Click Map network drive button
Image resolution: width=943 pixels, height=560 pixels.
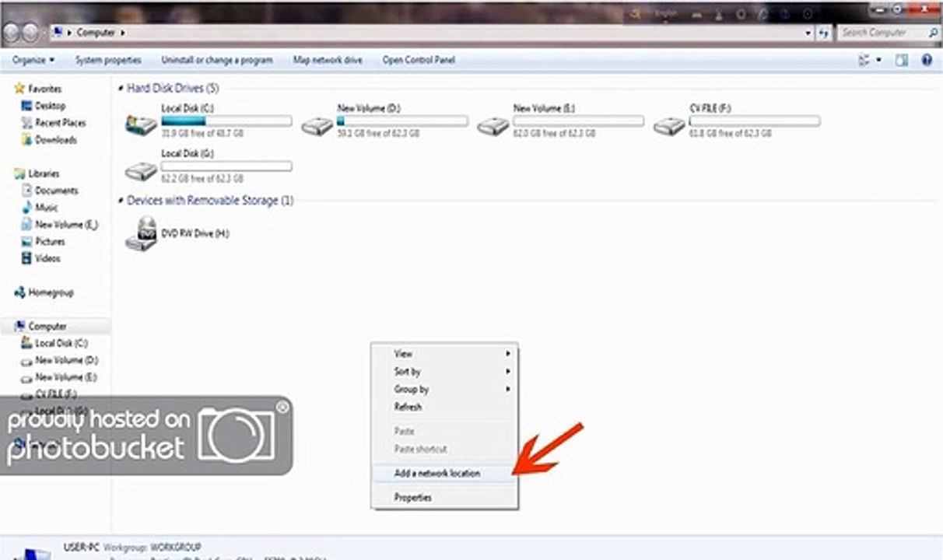pyautogui.click(x=328, y=60)
